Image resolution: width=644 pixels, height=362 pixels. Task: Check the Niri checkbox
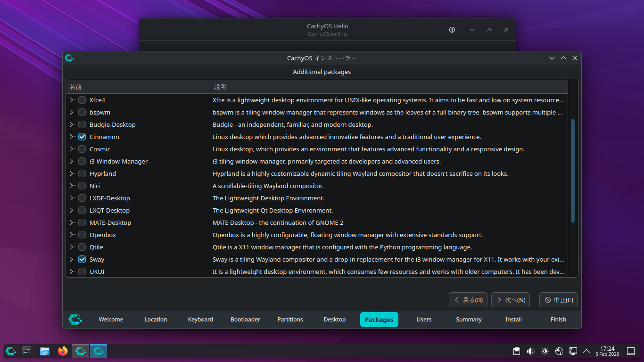82,186
